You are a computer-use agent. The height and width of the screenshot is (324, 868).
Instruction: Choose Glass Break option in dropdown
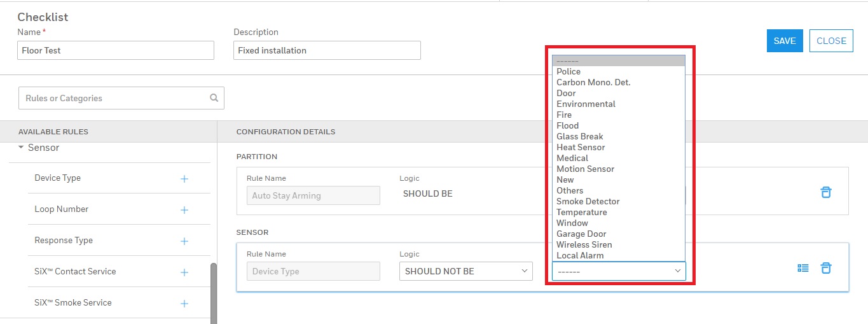pos(579,136)
